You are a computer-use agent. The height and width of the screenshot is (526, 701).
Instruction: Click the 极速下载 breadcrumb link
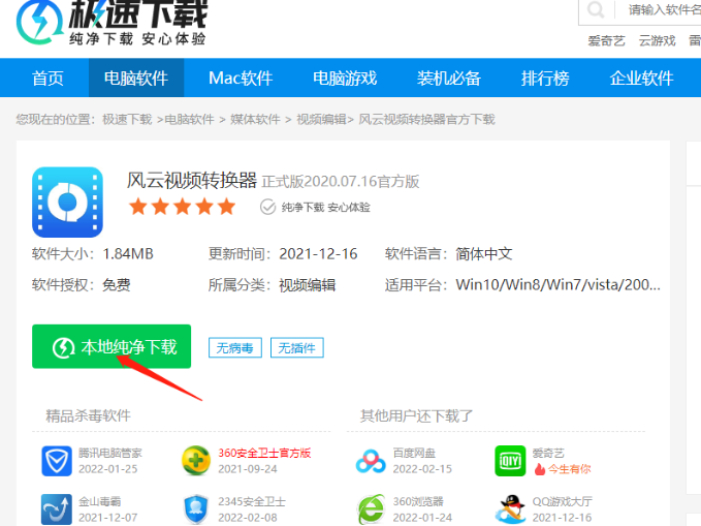click(x=127, y=119)
